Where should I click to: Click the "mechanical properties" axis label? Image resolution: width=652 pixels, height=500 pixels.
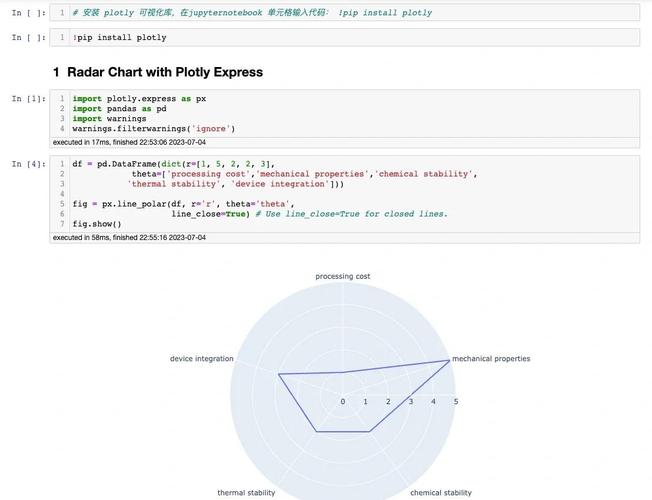click(x=491, y=358)
